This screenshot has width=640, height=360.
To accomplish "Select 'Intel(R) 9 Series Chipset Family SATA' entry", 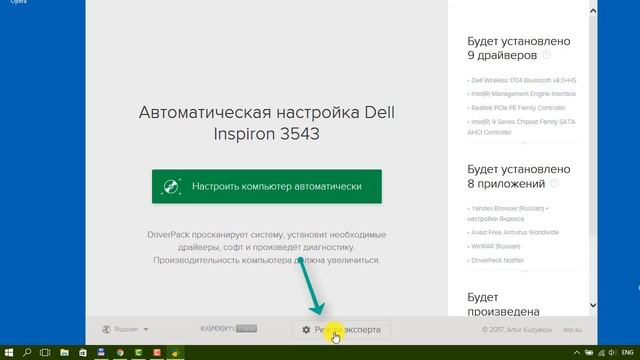I will [x=521, y=127].
